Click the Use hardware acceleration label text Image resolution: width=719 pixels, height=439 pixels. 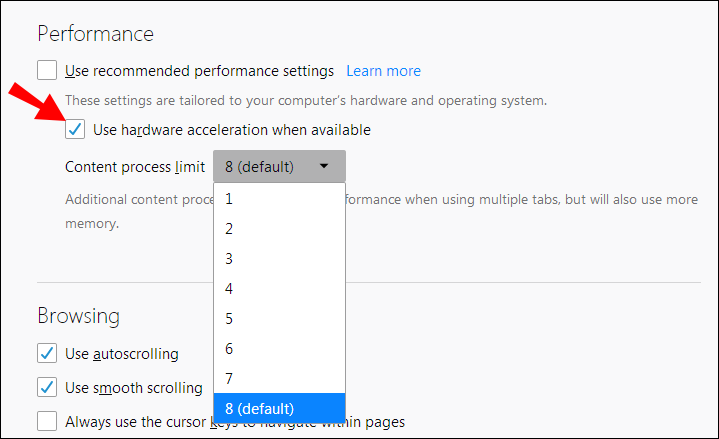[231, 129]
